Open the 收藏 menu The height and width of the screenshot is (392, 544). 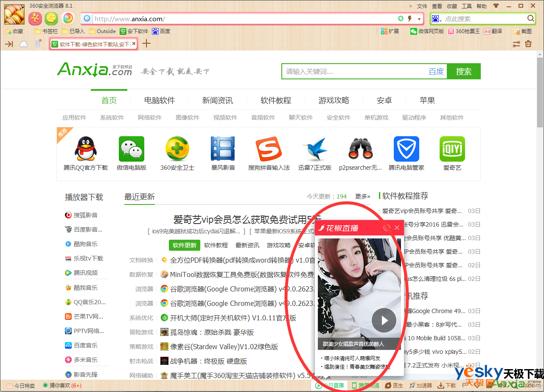click(x=452, y=6)
